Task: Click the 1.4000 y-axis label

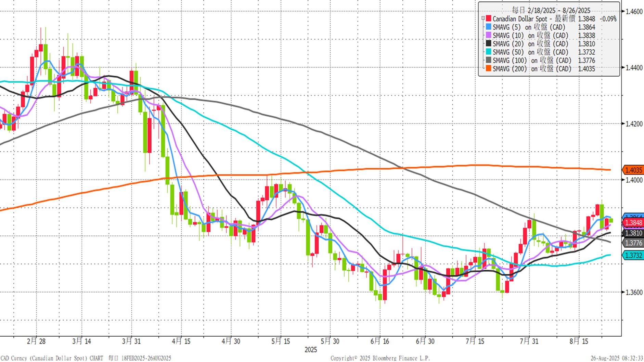Action: 634,180
